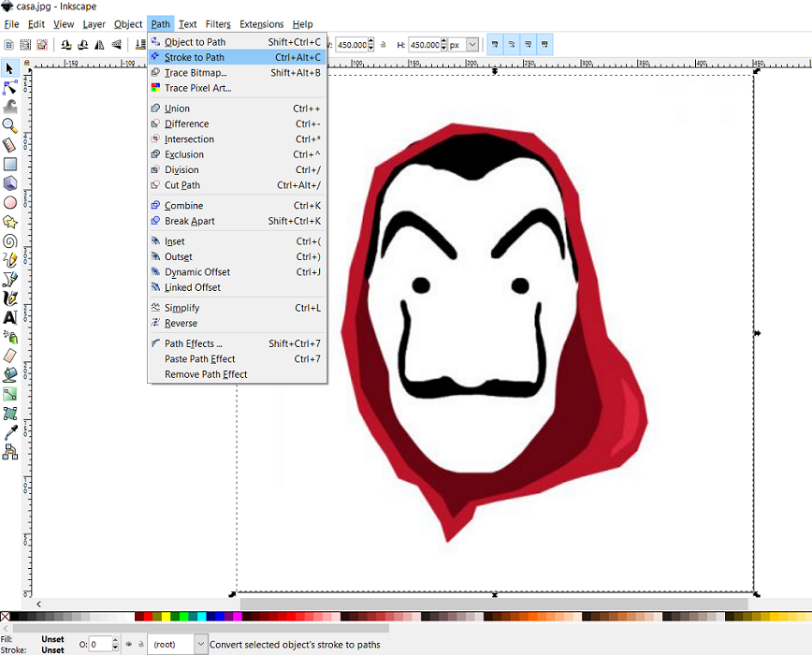The width and height of the screenshot is (812, 655).
Task: Select the Node edit tool
Action: coord(10,88)
